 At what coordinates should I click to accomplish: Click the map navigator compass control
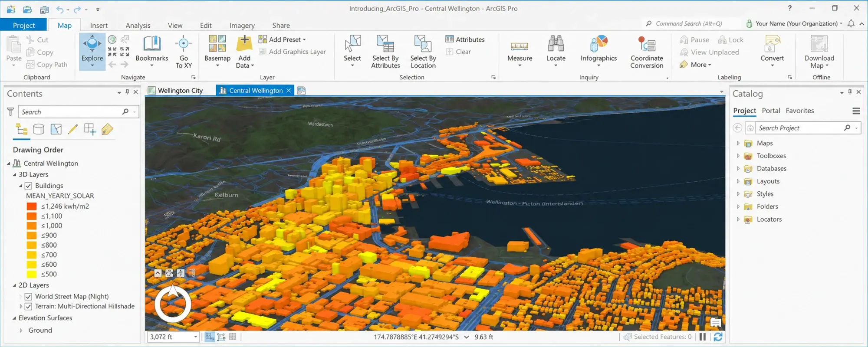tap(173, 304)
